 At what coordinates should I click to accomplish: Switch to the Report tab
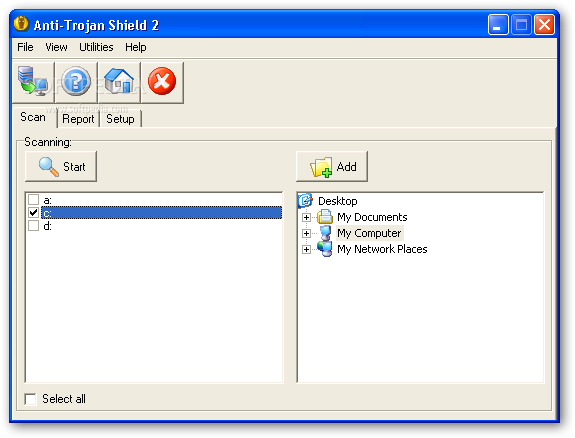click(78, 119)
